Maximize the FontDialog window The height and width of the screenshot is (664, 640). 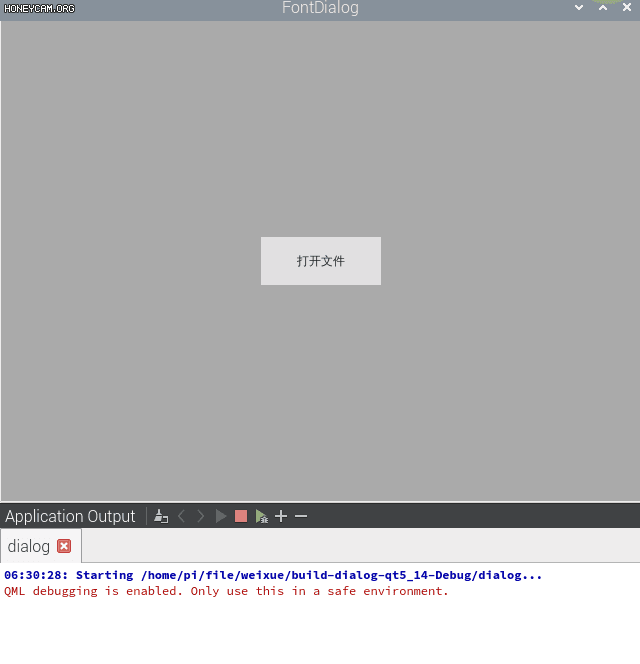(603, 8)
